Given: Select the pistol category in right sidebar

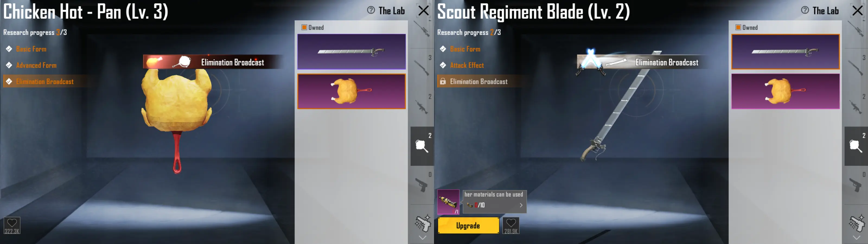Looking at the screenshot, I should click(x=856, y=185).
